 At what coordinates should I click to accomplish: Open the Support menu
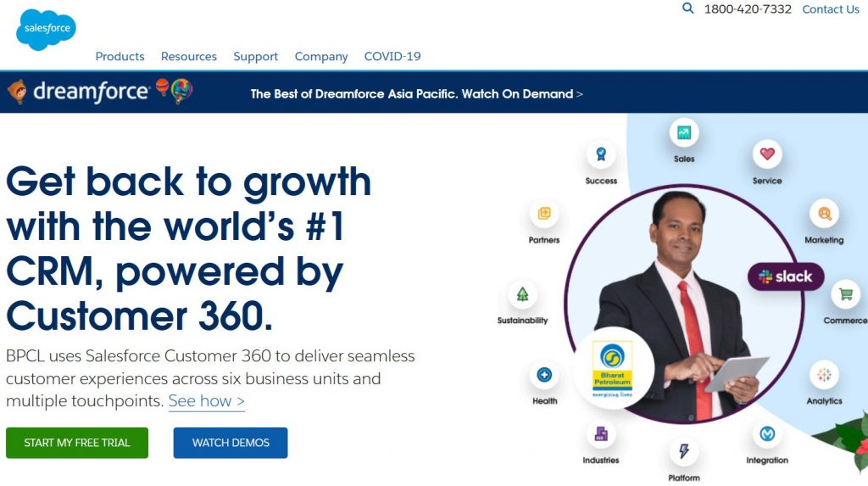point(255,57)
